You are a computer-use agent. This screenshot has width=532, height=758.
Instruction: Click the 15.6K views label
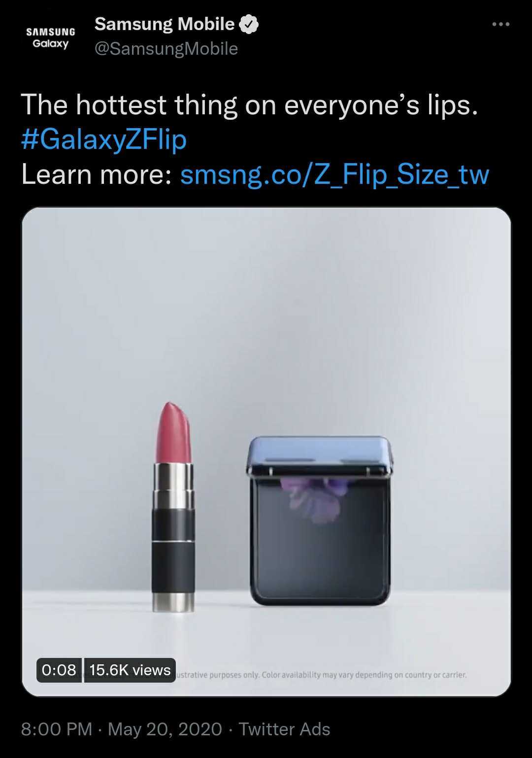click(x=130, y=670)
